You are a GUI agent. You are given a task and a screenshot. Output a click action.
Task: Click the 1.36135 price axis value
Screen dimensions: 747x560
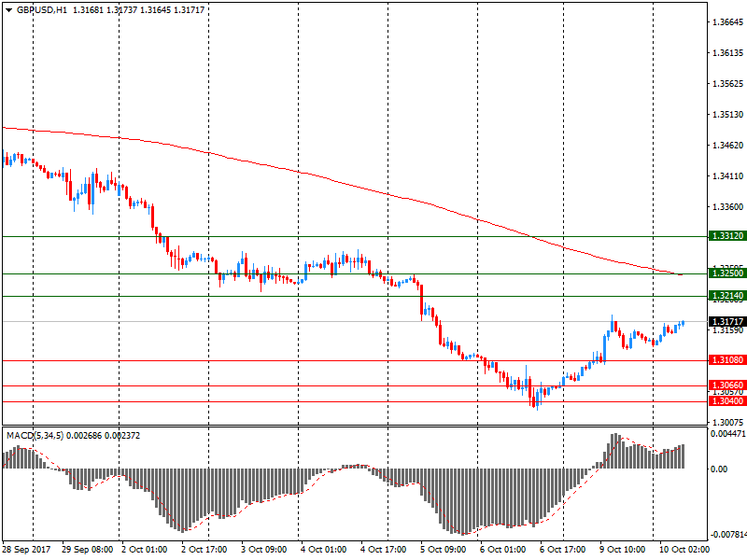pyautogui.click(x=727, y=53)
